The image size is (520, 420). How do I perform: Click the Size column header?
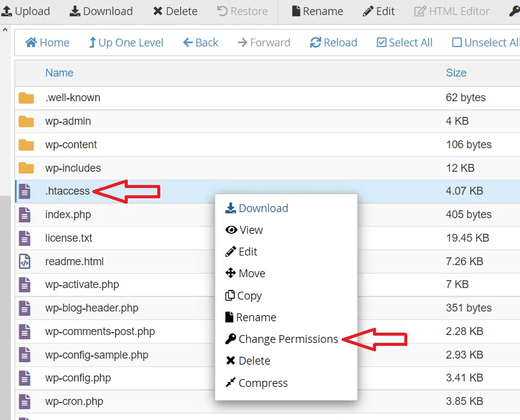click(456, 73)
